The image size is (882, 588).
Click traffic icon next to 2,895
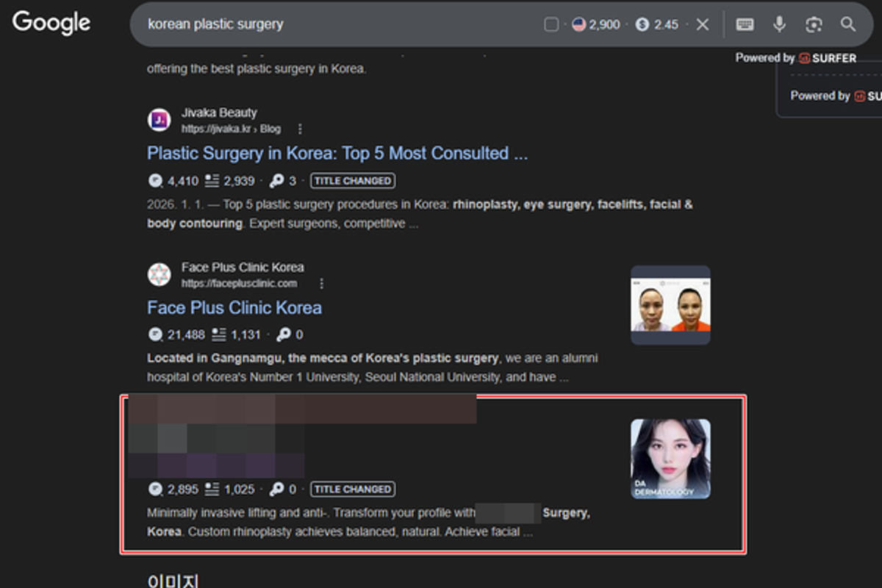(x=154, y=489)
